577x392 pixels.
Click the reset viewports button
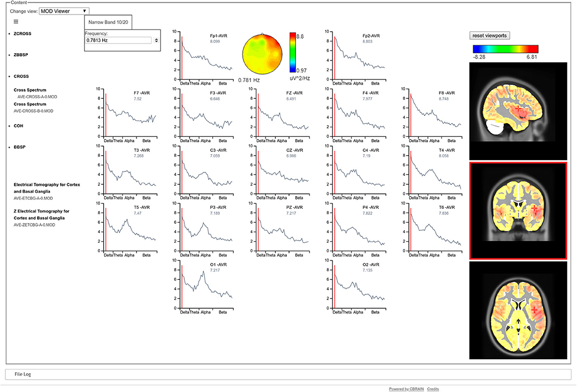tap(489, 35)
